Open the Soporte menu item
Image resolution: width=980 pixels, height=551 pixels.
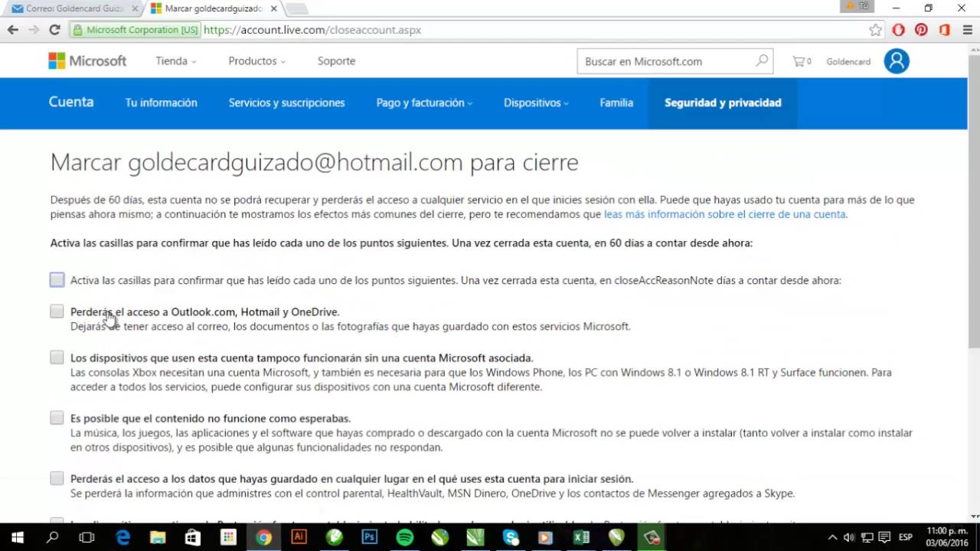pyautogui.click(x=336, y=61)
